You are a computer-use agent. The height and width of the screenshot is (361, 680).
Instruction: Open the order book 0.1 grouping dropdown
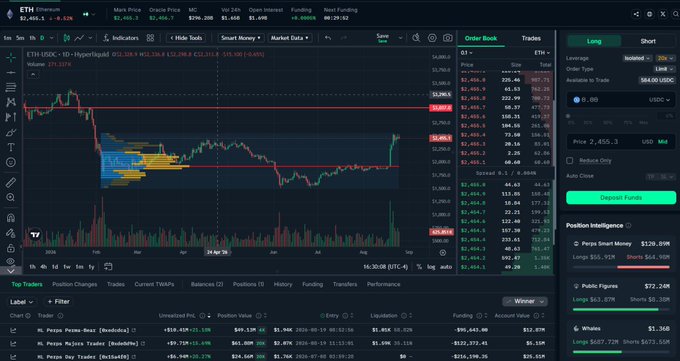click(466, 53)
